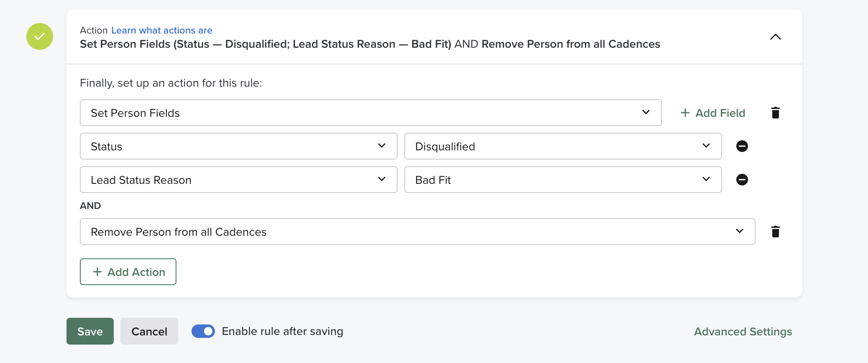This screenshot has height=363, width=868.
Task: Disable the Enable rule after saving toggle
Action: (203, 331)
